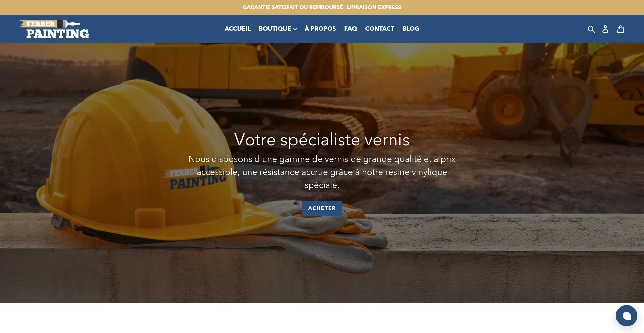Open the FAQ menu item
The height and width of the screenshot is (333, 644).
tap(351, 29)
